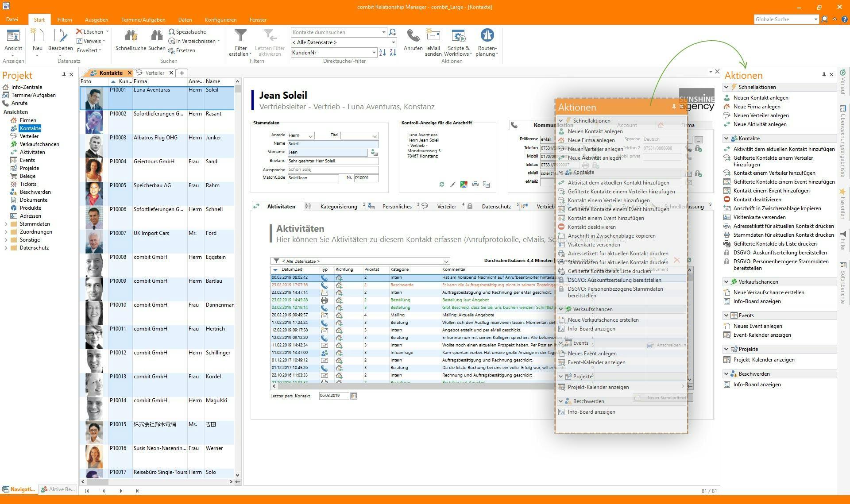The image size is (850, 504).
Task: Expand the Stammdaten tree node
Action: point(6,224)
